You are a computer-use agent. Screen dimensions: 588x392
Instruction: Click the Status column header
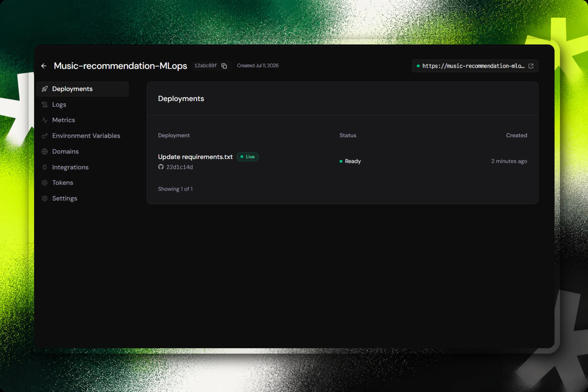[x=348, y=135]
